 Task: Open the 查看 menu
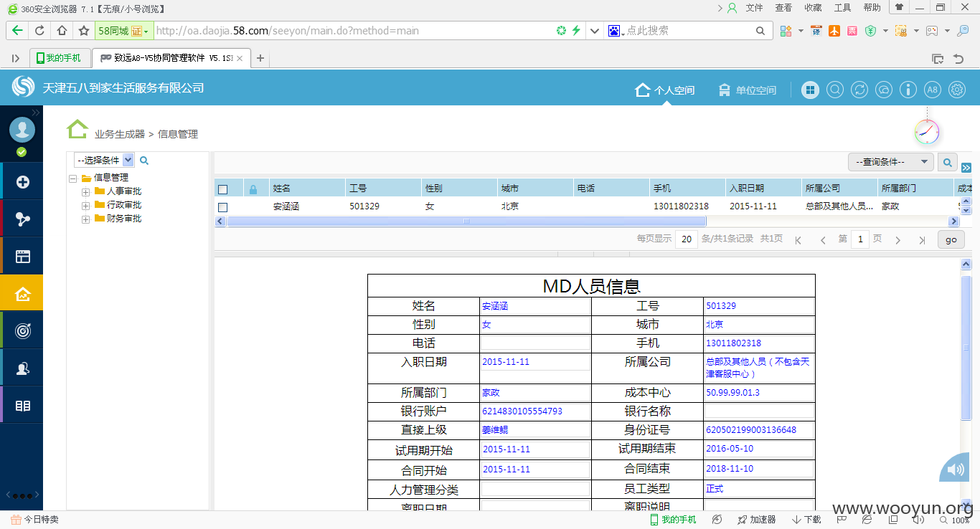pos(783,8)
